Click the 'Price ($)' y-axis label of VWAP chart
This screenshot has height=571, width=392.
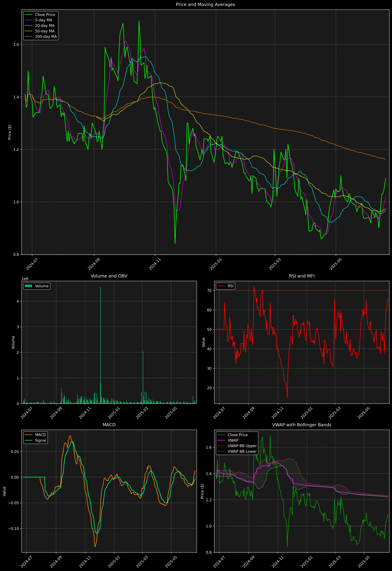coord(202,491)
